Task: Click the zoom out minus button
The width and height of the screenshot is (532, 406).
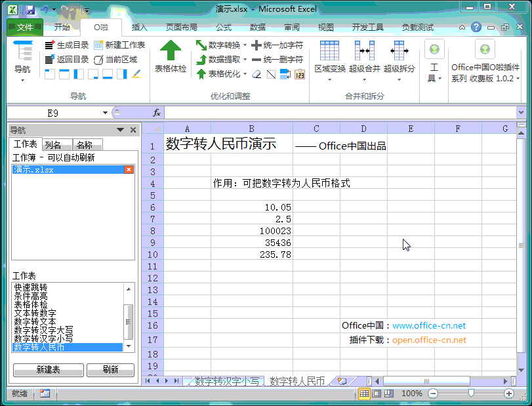Action: (432, 394)
